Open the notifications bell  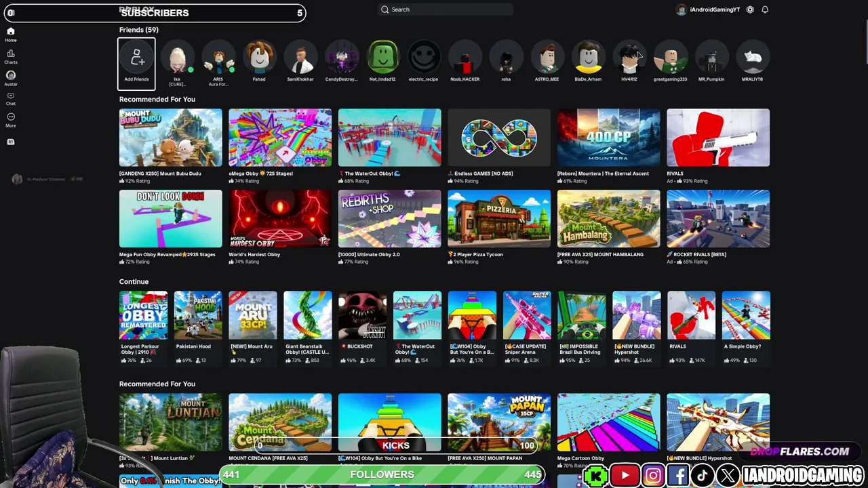click(765, 9)
